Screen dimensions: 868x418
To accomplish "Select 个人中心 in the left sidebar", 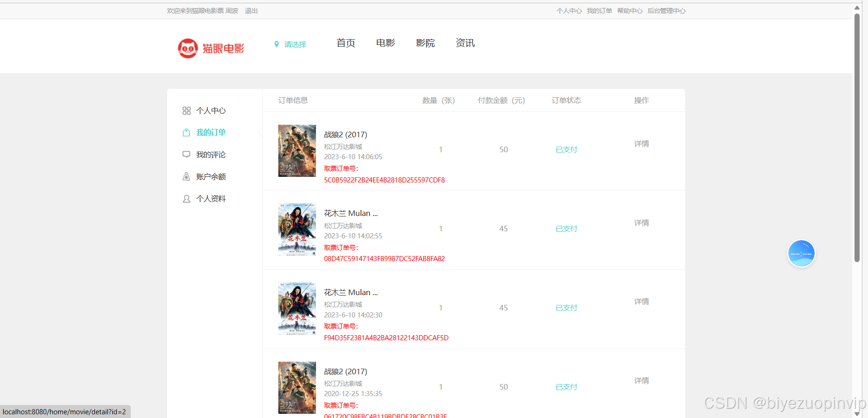I will click(211, 111).
